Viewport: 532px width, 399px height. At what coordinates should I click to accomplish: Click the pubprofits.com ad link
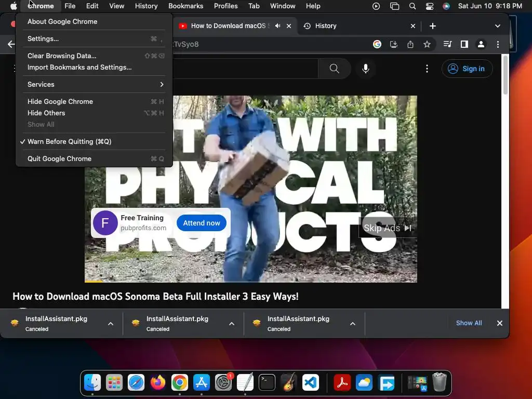point(143,228)
